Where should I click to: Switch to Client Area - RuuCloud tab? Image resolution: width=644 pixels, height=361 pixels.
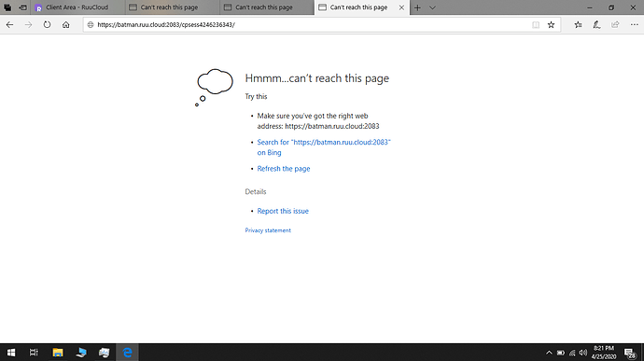click(77, 7)
